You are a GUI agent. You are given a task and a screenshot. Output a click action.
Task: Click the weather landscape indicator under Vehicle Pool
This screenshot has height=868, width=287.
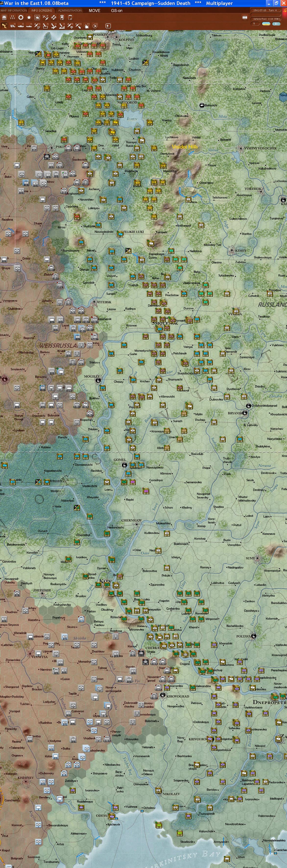tap(266, 24)
